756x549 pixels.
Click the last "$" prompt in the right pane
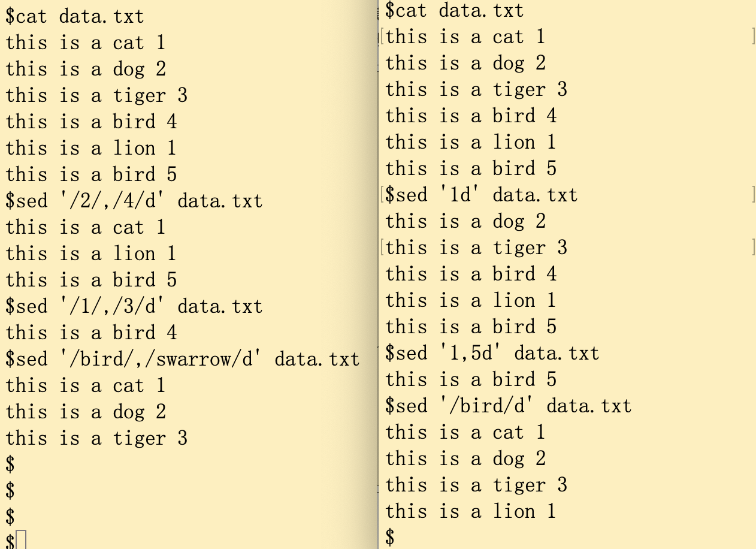click(390, 538)
